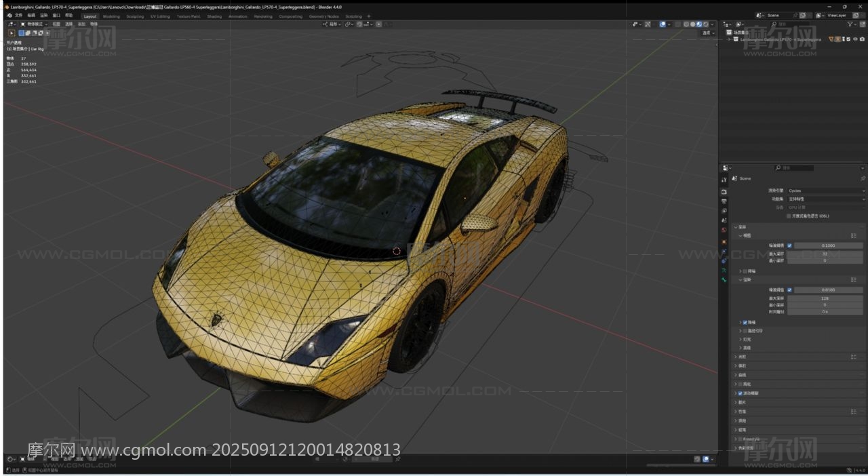Choose the invert-selection mode icon

[41, 33]
